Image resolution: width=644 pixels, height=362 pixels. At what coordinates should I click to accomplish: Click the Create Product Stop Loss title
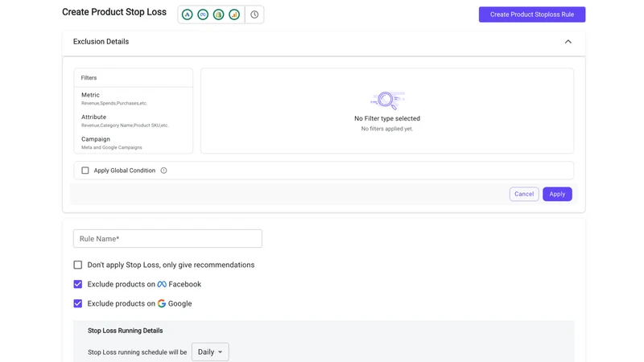pos(114,12)
